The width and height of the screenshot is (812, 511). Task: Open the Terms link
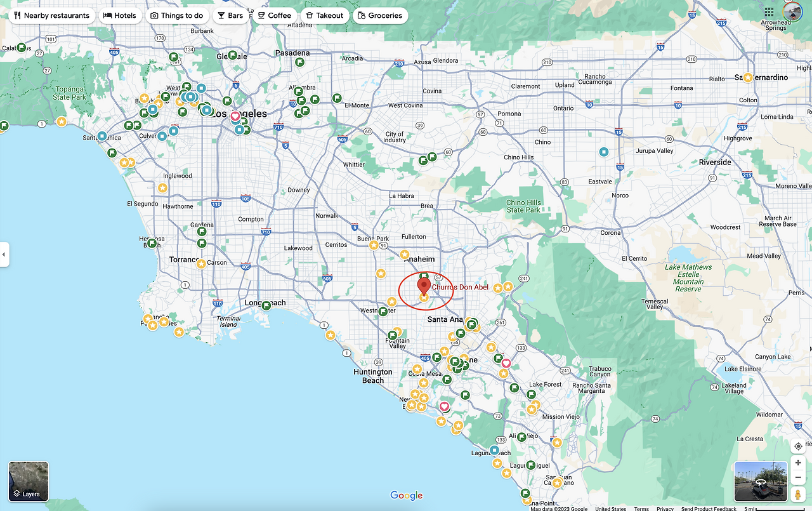tap(641, 508)
